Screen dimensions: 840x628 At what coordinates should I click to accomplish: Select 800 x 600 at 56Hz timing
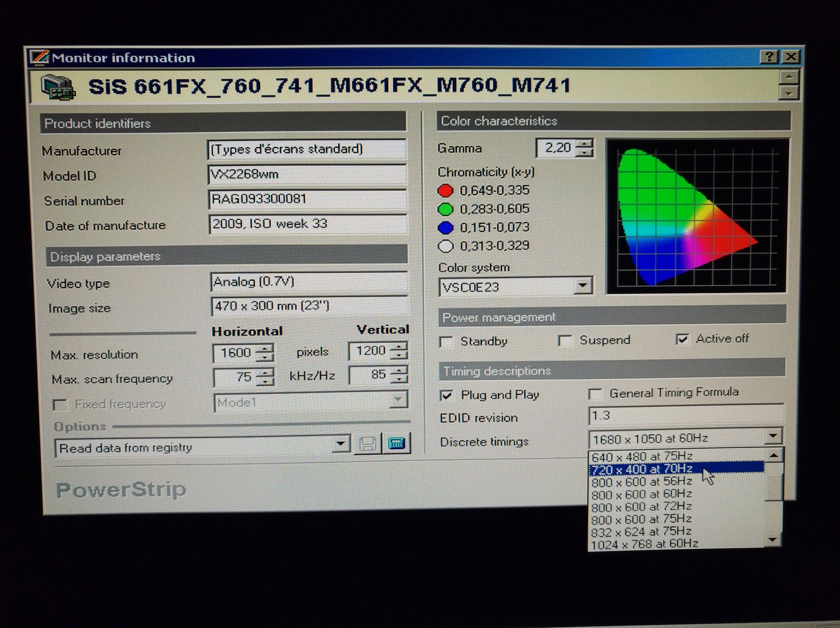[x=676, y=481]
